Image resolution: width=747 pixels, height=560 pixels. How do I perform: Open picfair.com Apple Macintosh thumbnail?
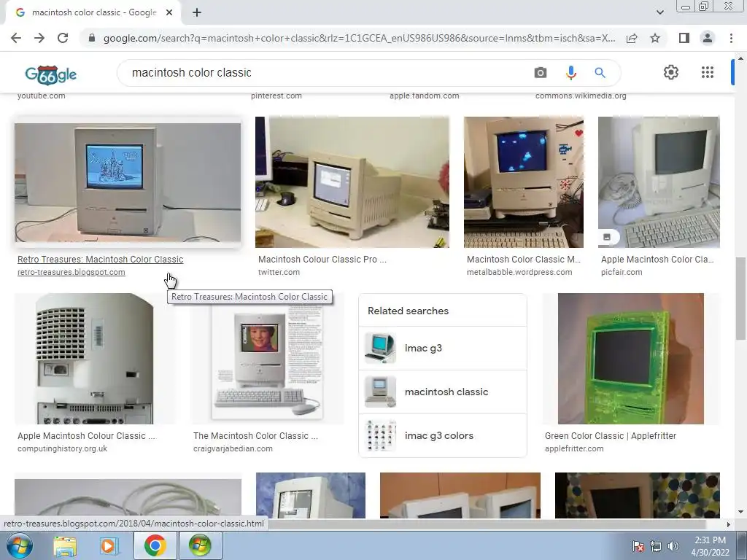(659, 182)
